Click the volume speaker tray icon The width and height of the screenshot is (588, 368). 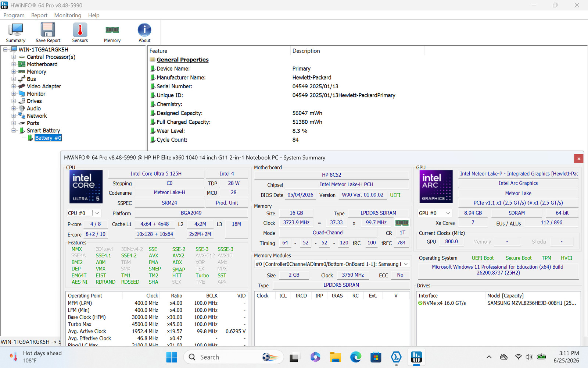coord(529,357)
